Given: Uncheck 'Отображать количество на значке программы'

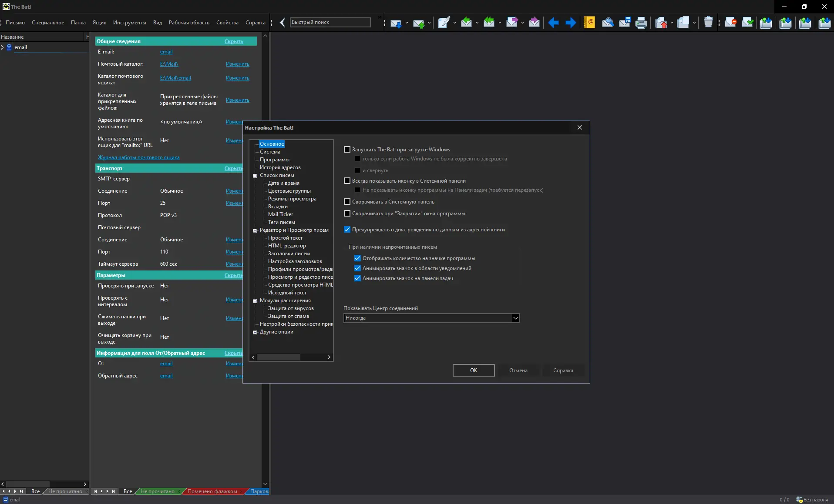Looking at the screenshot, I should (x=357, y=258).
